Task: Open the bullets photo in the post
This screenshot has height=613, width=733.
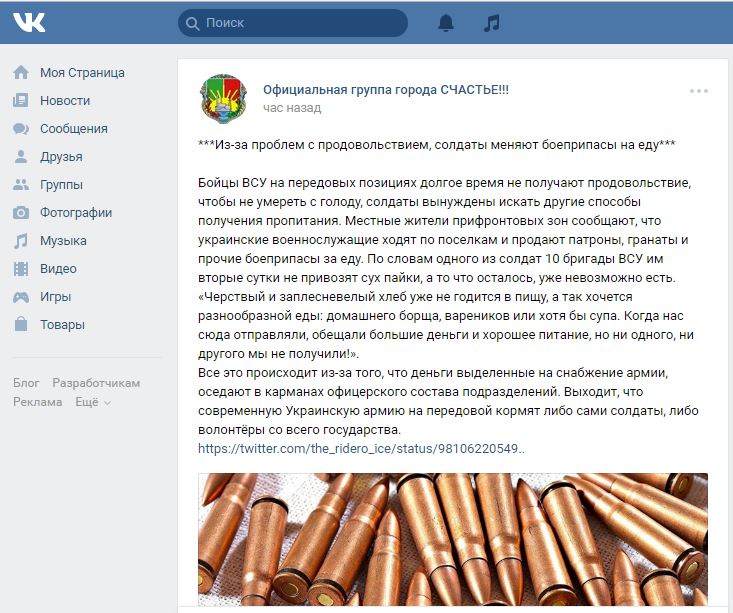Action: coord(452,540)
